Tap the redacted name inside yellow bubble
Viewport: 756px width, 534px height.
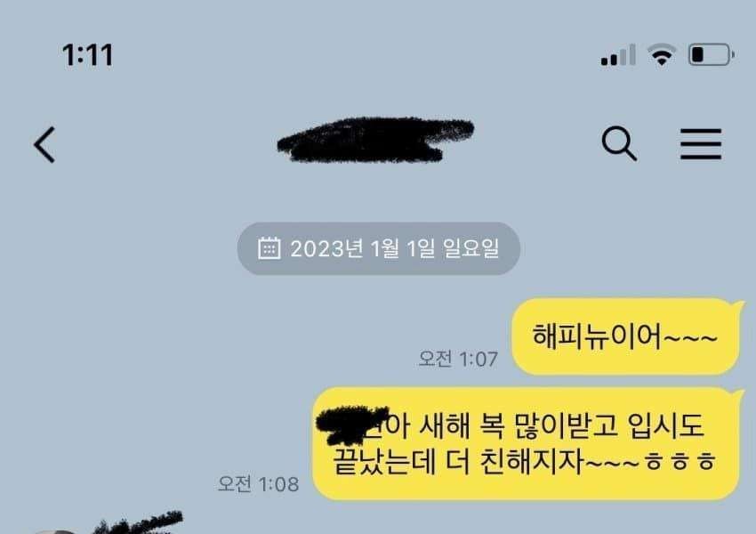pos(352,425)
